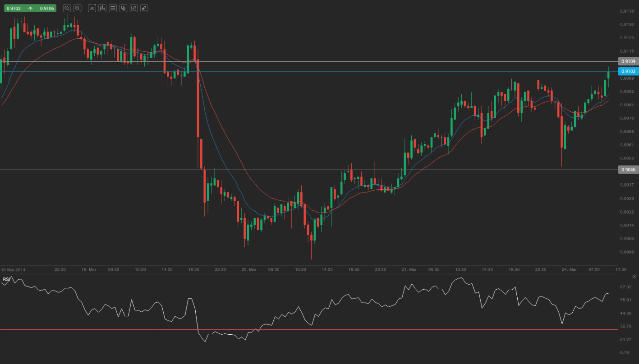Click the duplicate chart icon
The image size is (639, 364).
pos(123,8)
